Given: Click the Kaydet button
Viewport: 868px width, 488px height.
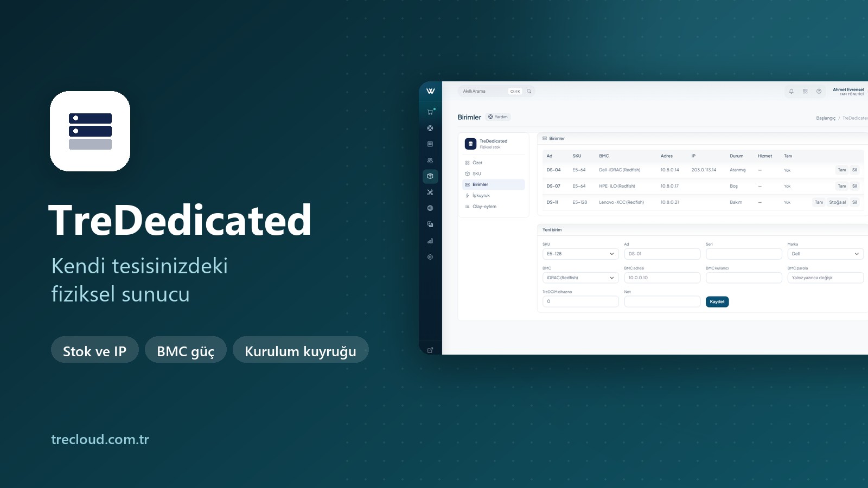Looking at the screenshot, I should tap(717, 301).
